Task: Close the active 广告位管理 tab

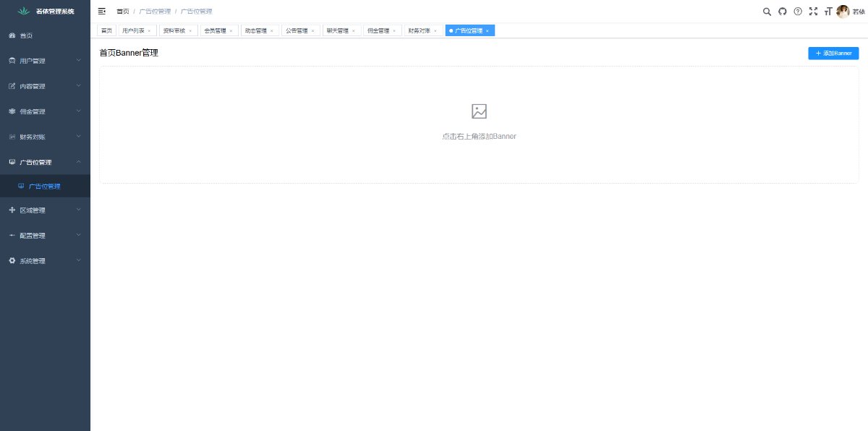Action: tap(488, 31)
